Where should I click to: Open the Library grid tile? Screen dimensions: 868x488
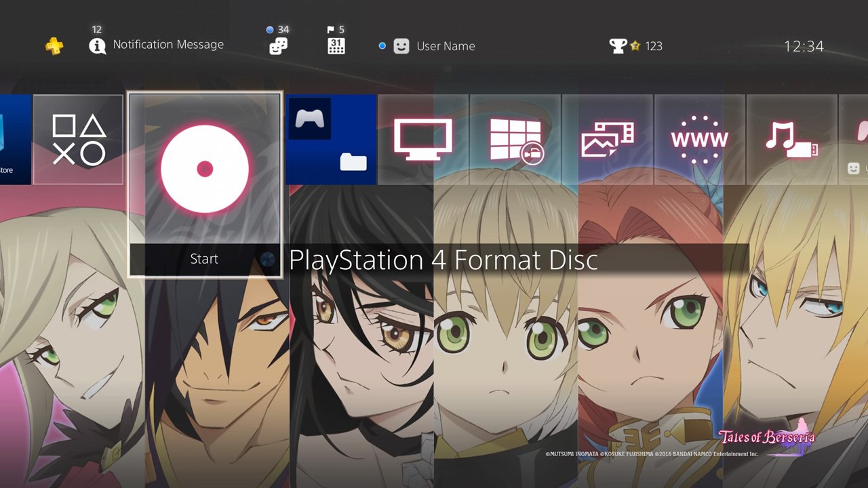515,140
